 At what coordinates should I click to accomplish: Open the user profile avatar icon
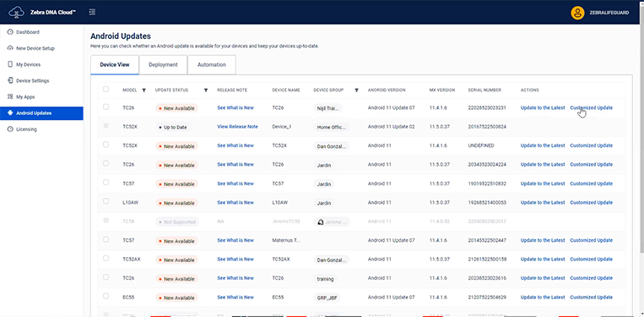(577, 13)
